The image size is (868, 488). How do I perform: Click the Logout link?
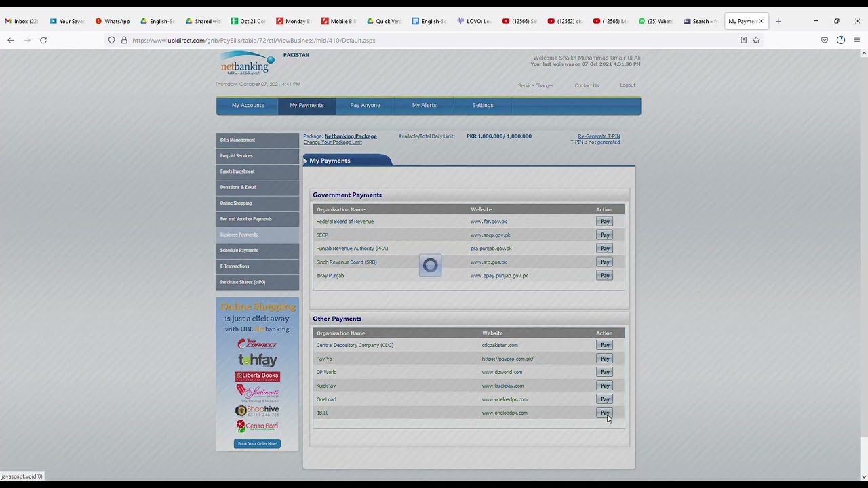pyautogui.click(x=627, y=85)
